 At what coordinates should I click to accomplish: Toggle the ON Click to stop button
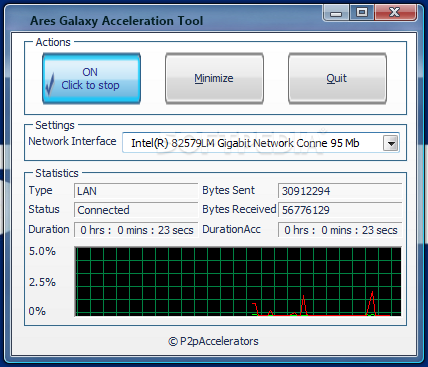91,78
